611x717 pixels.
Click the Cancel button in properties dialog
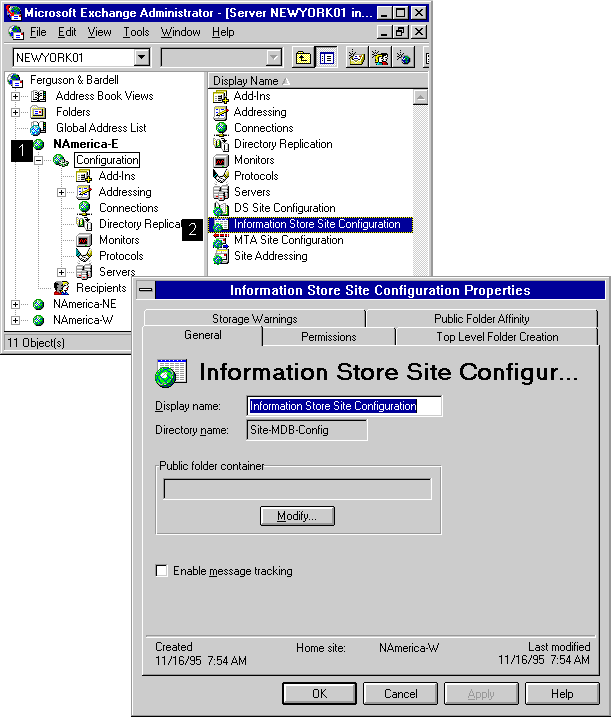tap(400, 694)
